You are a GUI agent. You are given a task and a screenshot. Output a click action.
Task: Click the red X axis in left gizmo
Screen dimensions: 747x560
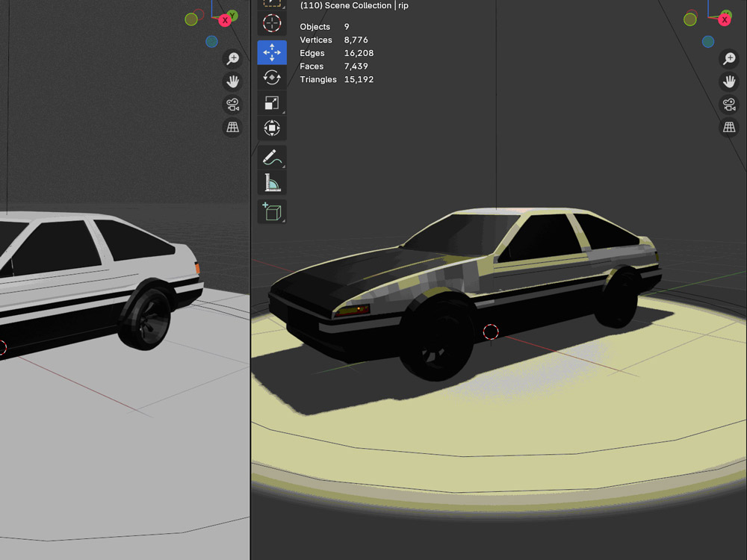coord(225,20)
